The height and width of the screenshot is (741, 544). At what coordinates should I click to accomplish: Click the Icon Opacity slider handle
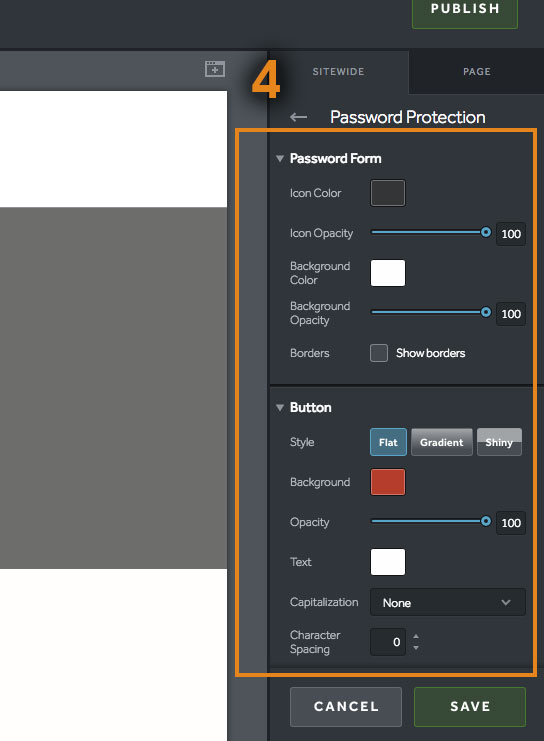click(485, 232)
